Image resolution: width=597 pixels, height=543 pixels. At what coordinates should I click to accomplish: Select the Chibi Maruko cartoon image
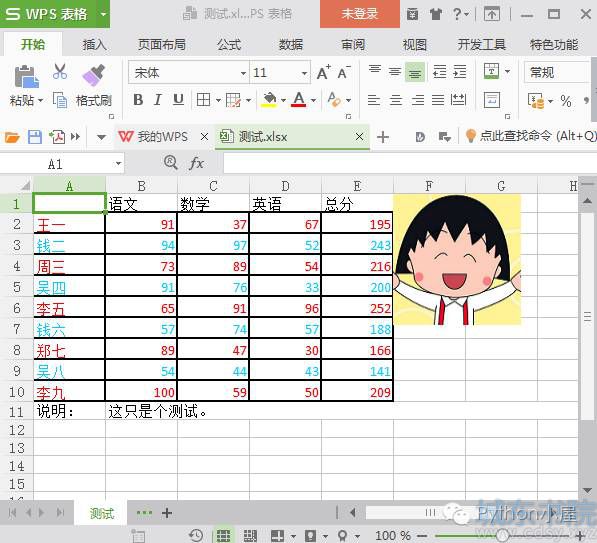[x=457, y=260]
